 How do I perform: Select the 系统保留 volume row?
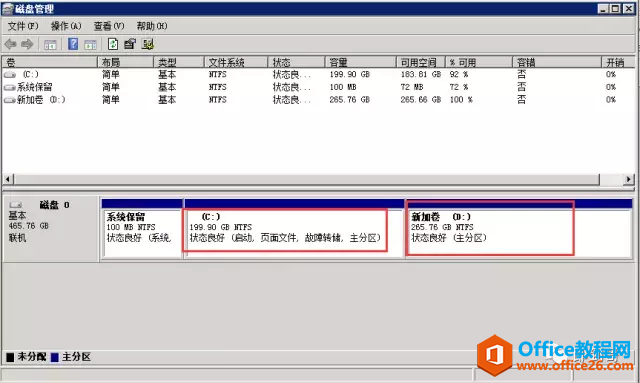[318, 87]
